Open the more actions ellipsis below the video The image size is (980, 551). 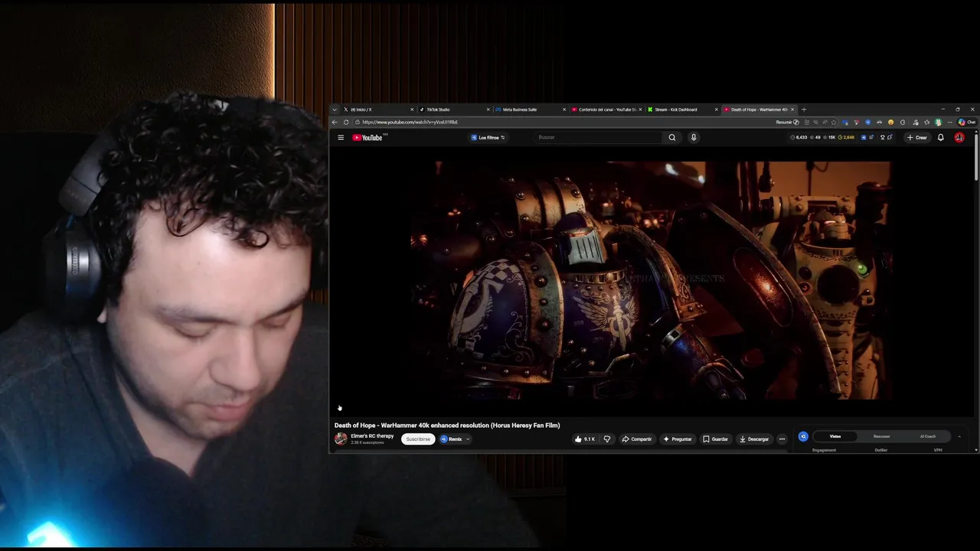click(x=782, y=439)
